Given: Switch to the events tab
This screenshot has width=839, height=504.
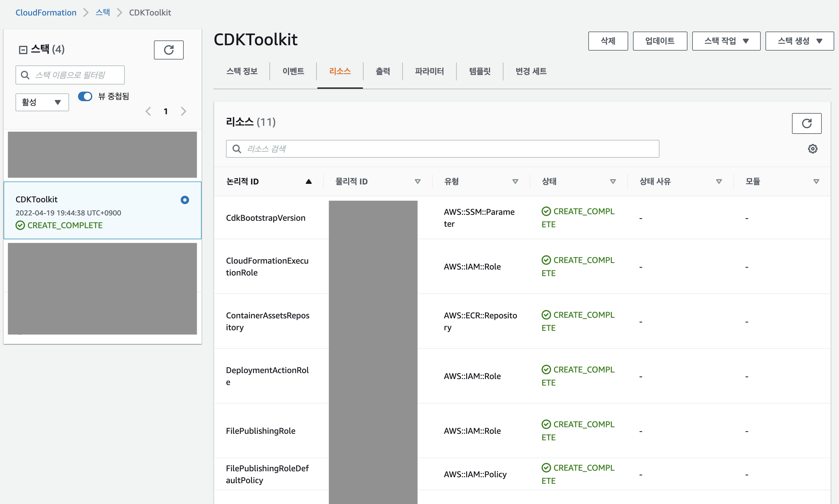Looking at the screenshot, I should pyautogui.click(x=293, y=71).
